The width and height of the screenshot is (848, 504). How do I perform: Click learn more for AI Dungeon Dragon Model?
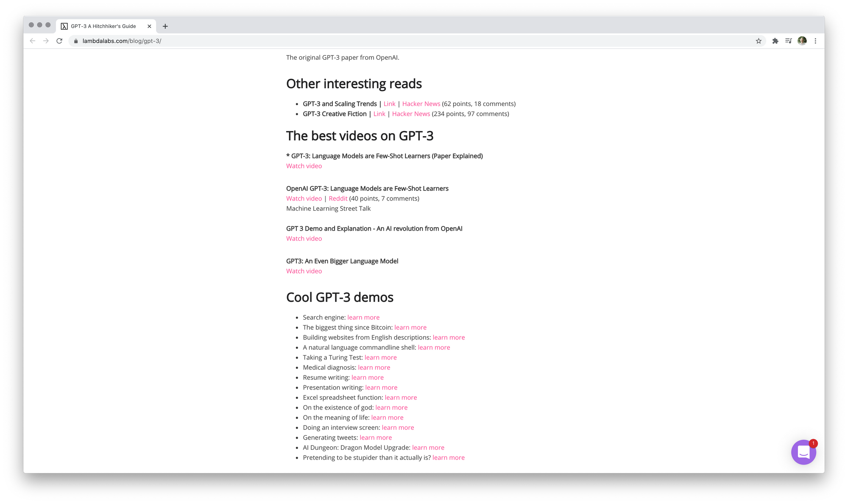[428, 447]
